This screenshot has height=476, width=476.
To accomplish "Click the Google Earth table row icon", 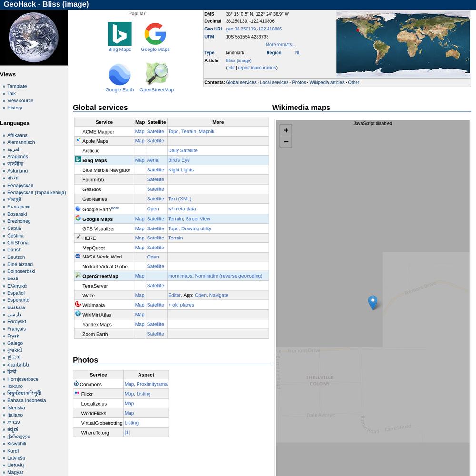I will [x=78, y=208].
